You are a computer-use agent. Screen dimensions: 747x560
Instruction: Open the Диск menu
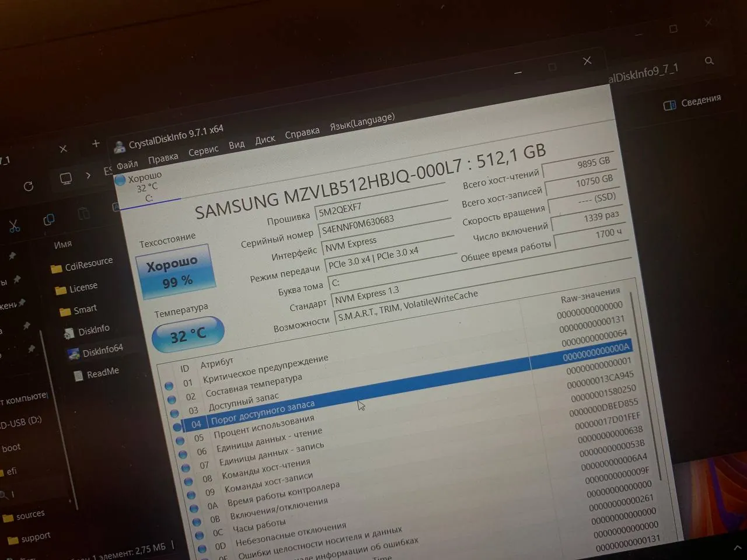[265, 139]
